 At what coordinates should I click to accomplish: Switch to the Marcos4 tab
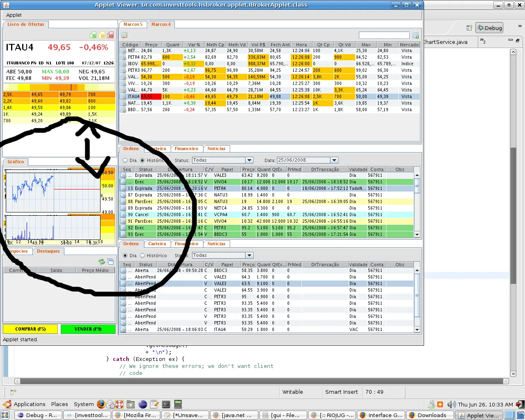pyautogui.click(x=161, y=25)
